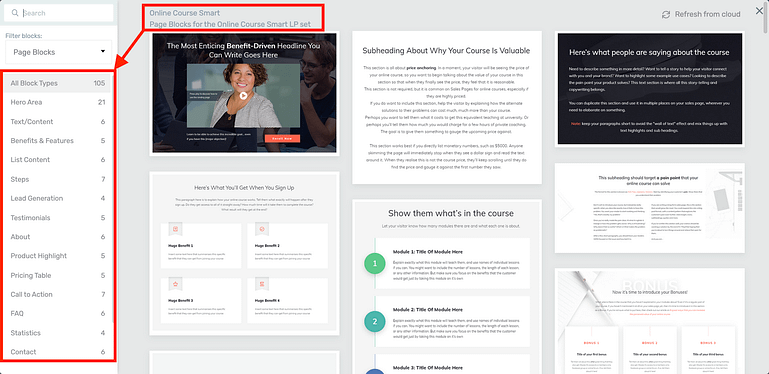The height and width of the screenshot is (374, 769).
Task: Click the Bonus 2 card in bonus block
Action: coord(650,350)
